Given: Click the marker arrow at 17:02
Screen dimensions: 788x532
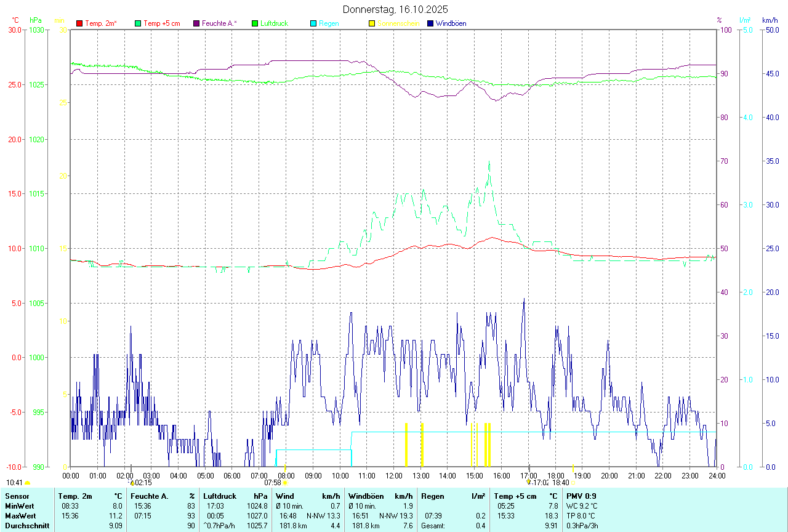Looking at the screenshot, I should click(528, 483).
